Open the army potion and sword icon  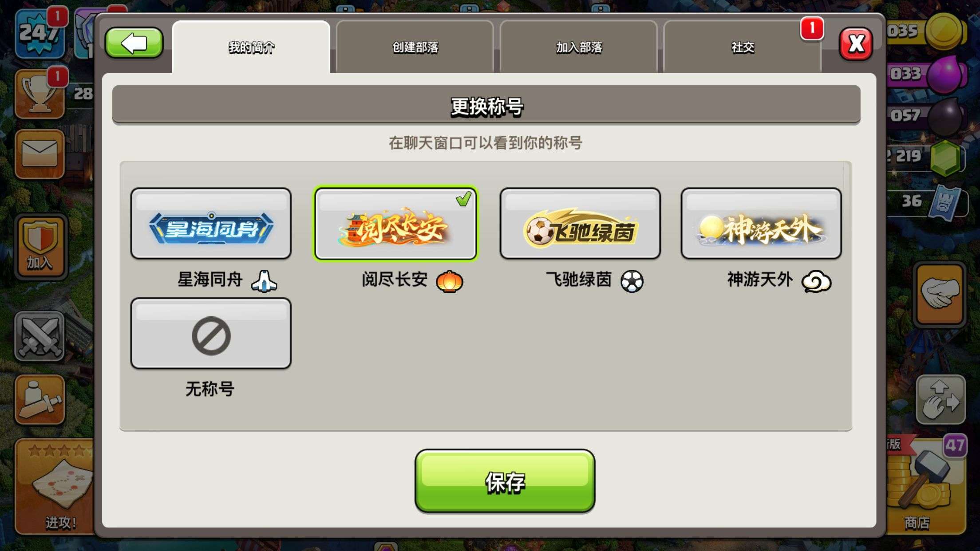(40, 399)
